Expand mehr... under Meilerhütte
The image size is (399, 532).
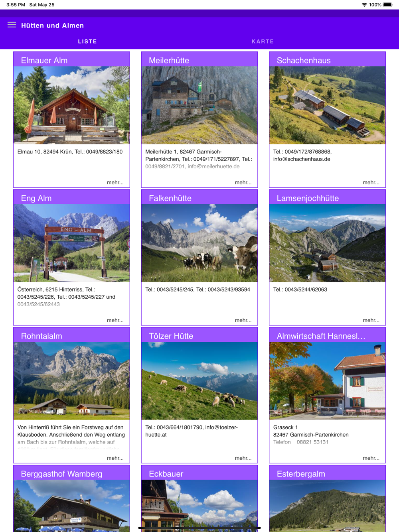(243, 182)
